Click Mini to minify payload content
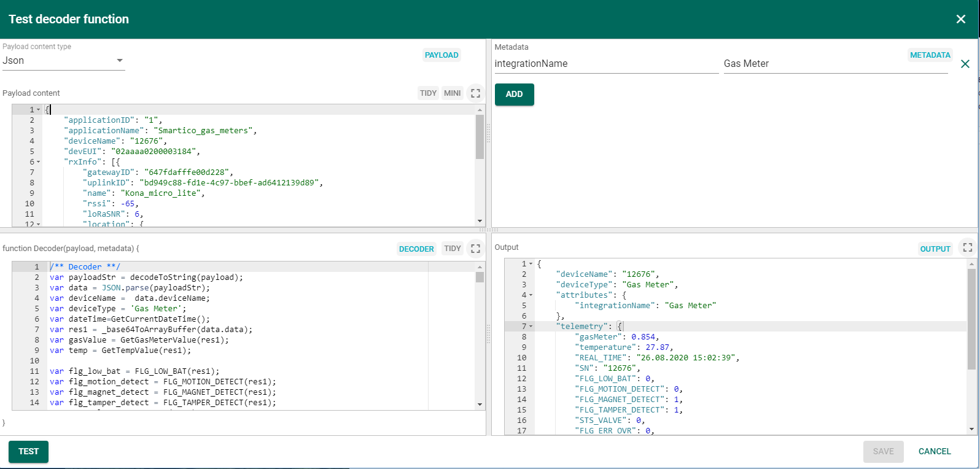Image resolution: width=980 pixels, height=469 pixels. [x=452, y=93]
